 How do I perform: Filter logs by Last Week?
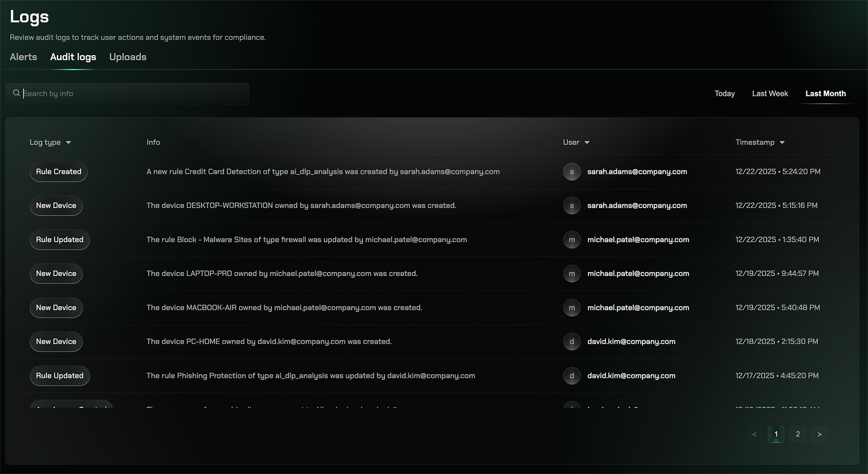click(770, 93)
